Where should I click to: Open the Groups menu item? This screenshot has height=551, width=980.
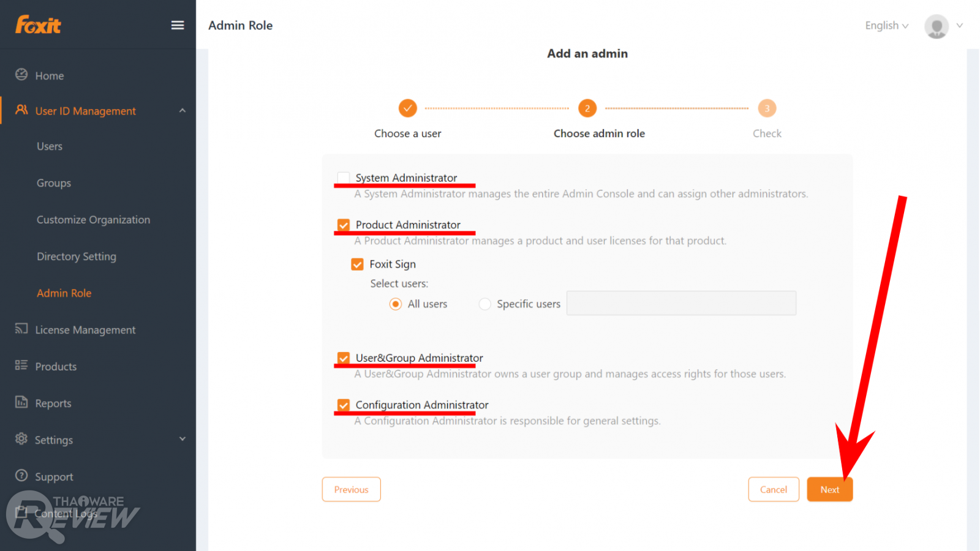(54, 183)
